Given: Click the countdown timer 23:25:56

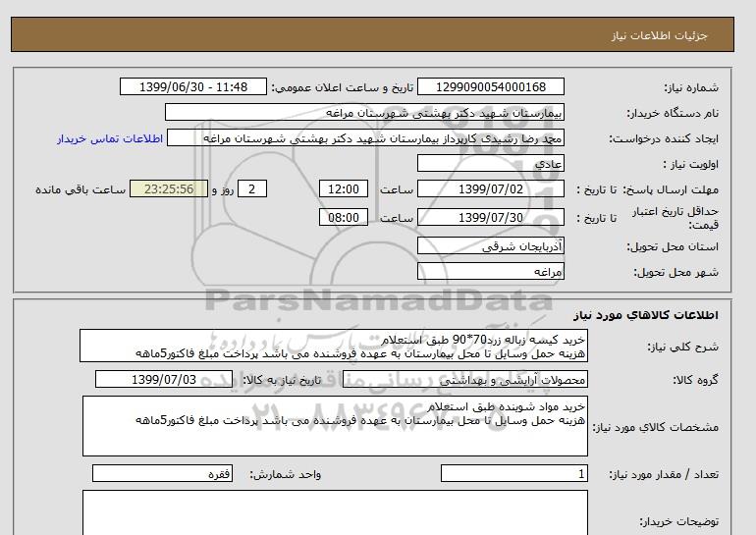Looking at the screenshot, I should click(167, 189).
